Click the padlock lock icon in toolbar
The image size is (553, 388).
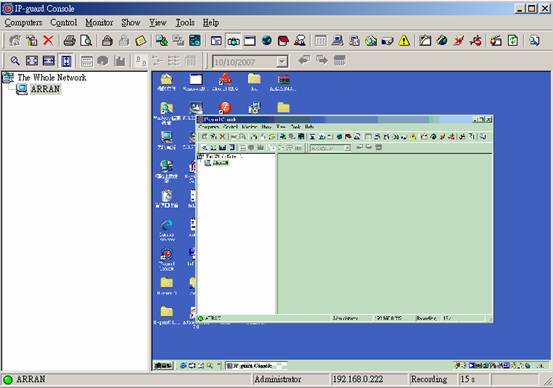(107, 41)
